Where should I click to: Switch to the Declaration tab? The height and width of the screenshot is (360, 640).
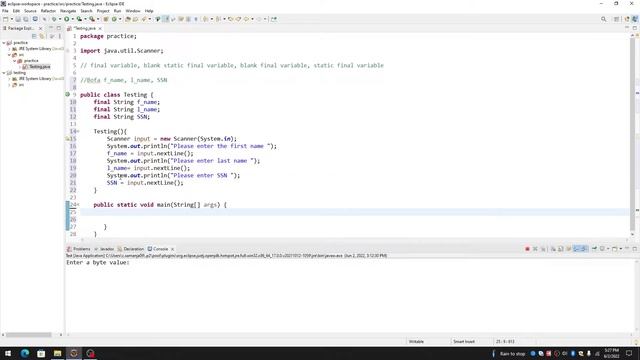coord(131,249)
